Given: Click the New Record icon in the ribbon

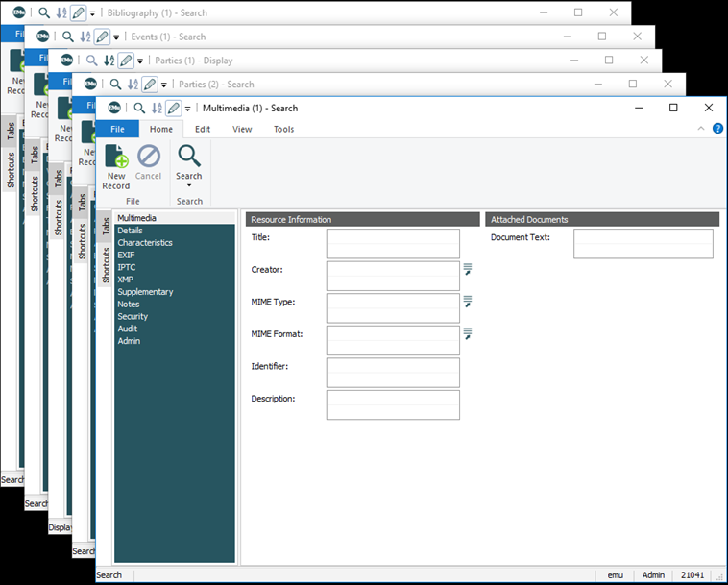Looking at the screenshot, I should [x=116, y=157].
